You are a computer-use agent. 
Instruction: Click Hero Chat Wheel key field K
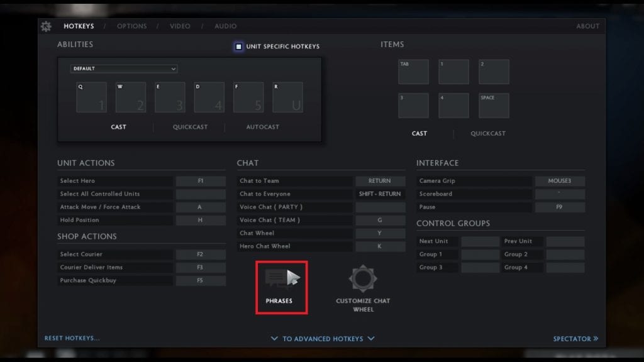[x=380, y=246]
